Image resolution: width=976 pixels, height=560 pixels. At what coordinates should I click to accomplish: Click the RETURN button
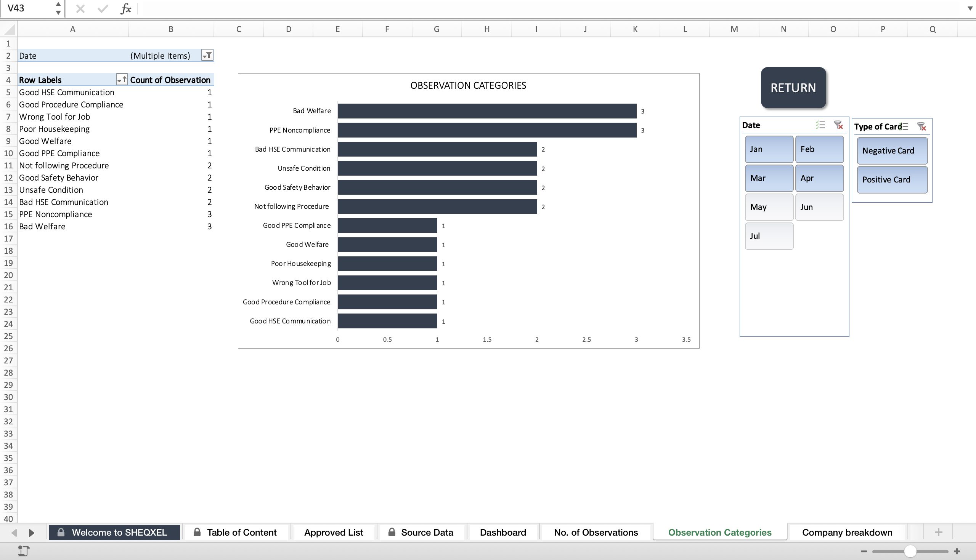[x=793, y=88]
